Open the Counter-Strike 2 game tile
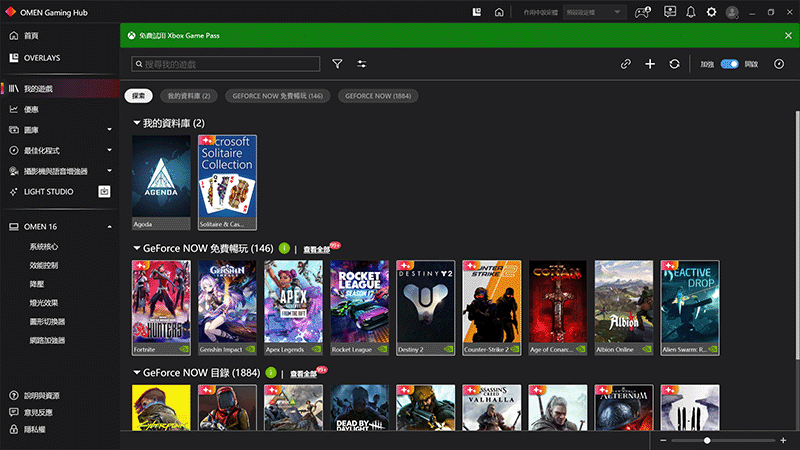Image resolution: width=800 pixels, height=450 pixels. point(492,308)
